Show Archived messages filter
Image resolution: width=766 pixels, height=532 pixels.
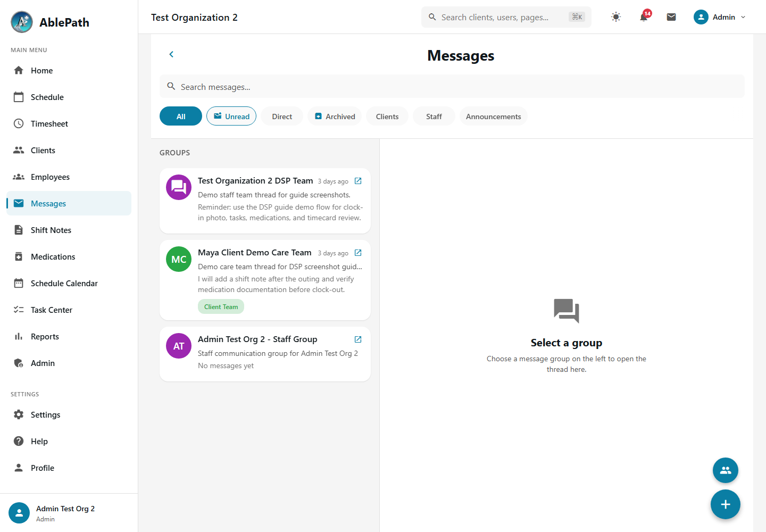pos(335,117)
